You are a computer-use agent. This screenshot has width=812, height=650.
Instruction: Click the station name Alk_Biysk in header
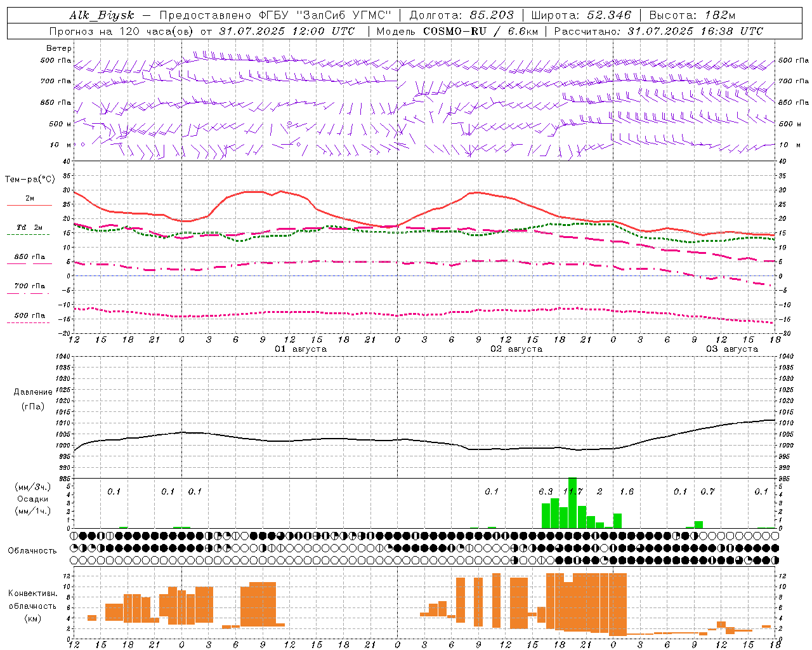pyautogui.click(x=101, y=16)
